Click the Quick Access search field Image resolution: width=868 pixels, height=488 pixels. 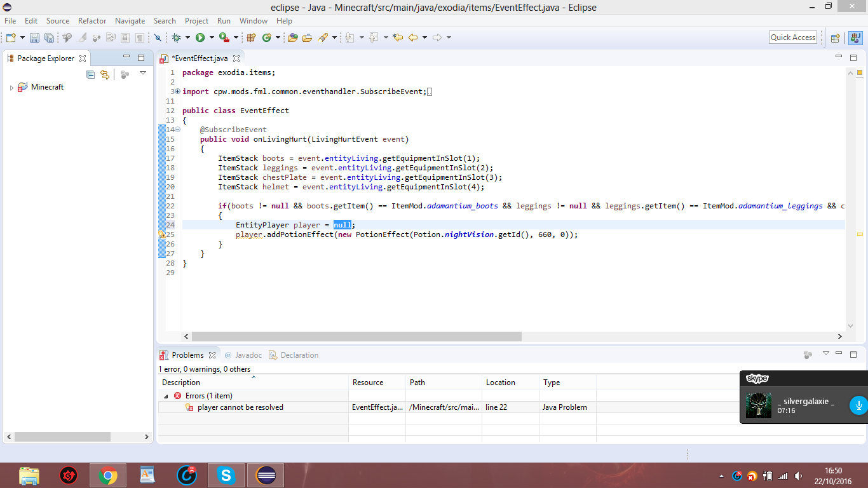coord(792,37)
